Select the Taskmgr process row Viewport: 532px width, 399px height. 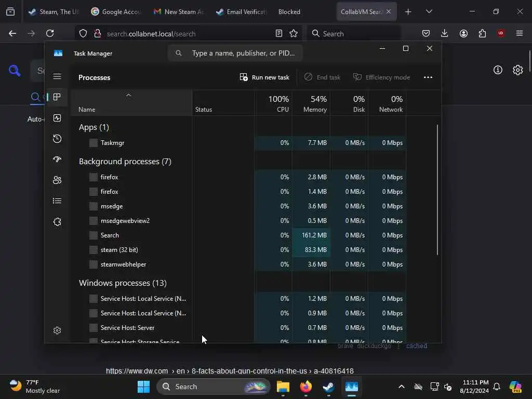click(x=239, y=143)
